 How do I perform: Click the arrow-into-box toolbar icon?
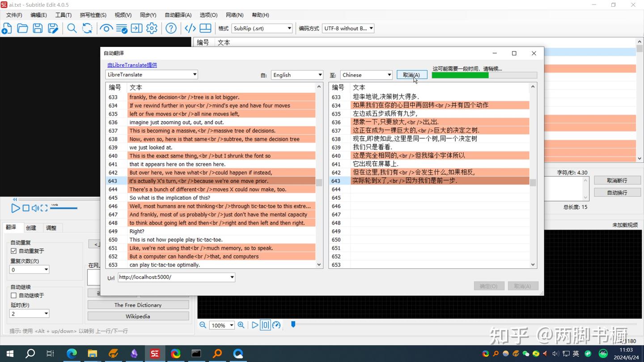[136, 29]
